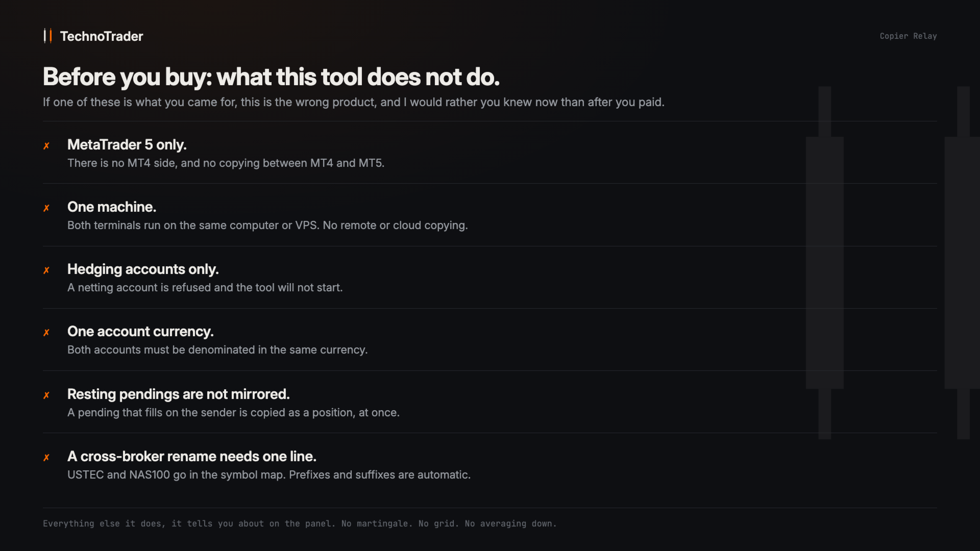The width and height of the screenshot is (980, 551).
Task: Select the One machine heading
Action: click(x=112, y=207)
